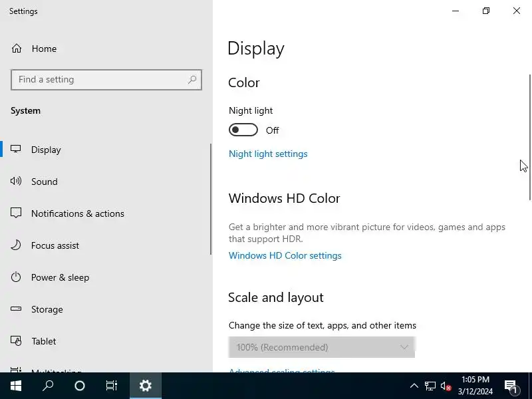This screenshot has width=532, height=399.
Task: Click the Storage drive icon
Action: pyautogui.click(x=15, y=309)
